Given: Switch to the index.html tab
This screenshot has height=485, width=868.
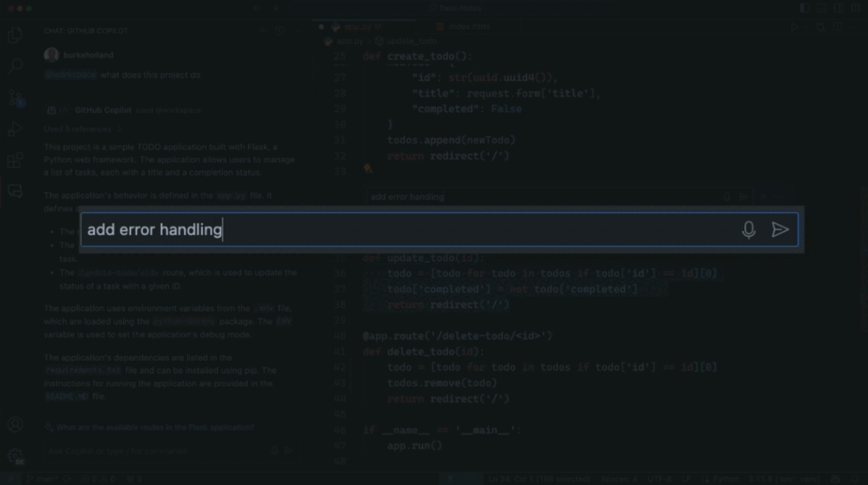Looking at the screenshot, I should (x=469, y=26).
